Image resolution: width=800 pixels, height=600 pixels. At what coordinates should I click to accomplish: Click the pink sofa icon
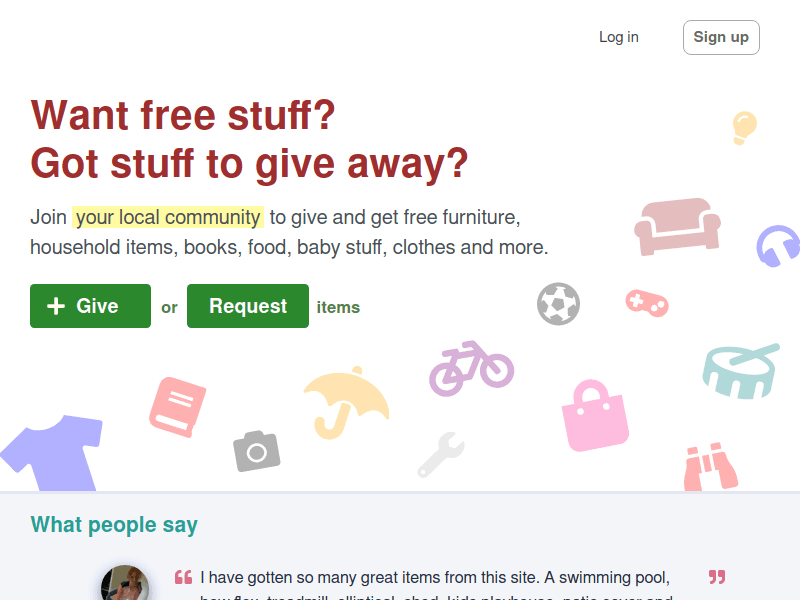(677, 226)
